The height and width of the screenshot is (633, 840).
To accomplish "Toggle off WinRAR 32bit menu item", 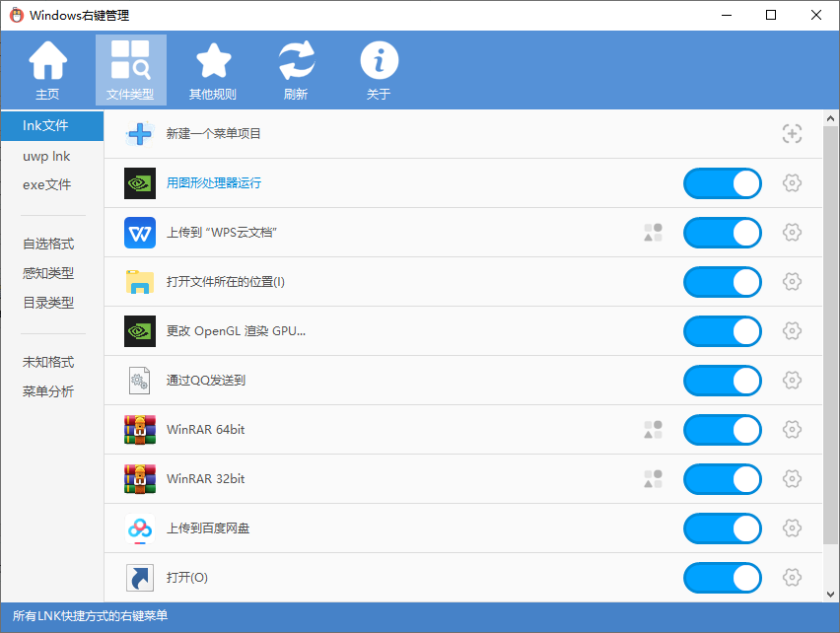I will click(x=722, y=479).
